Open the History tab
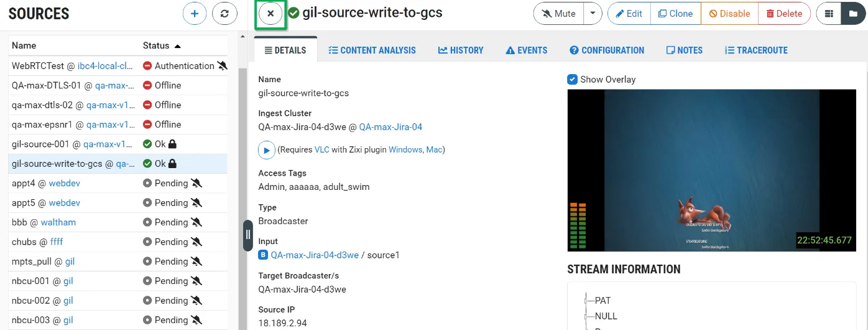 [x=461, y=50]
